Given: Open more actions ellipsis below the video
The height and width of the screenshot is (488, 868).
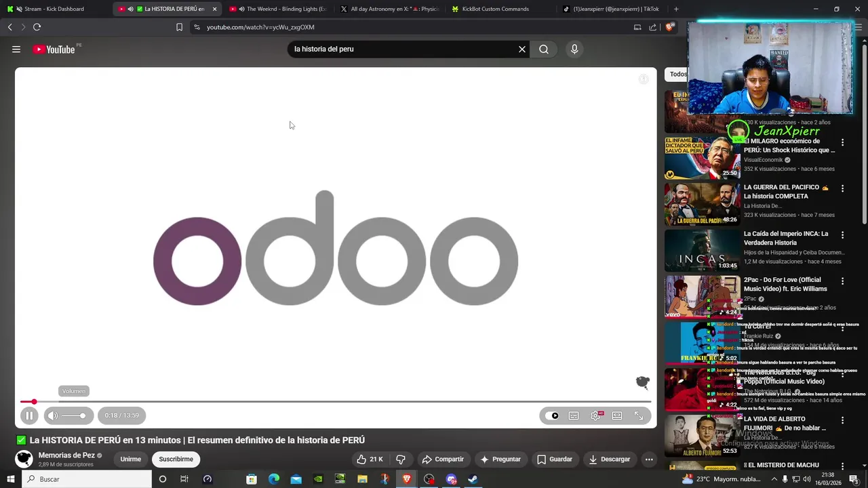Looking at the screenshot, I should (649, 460).
